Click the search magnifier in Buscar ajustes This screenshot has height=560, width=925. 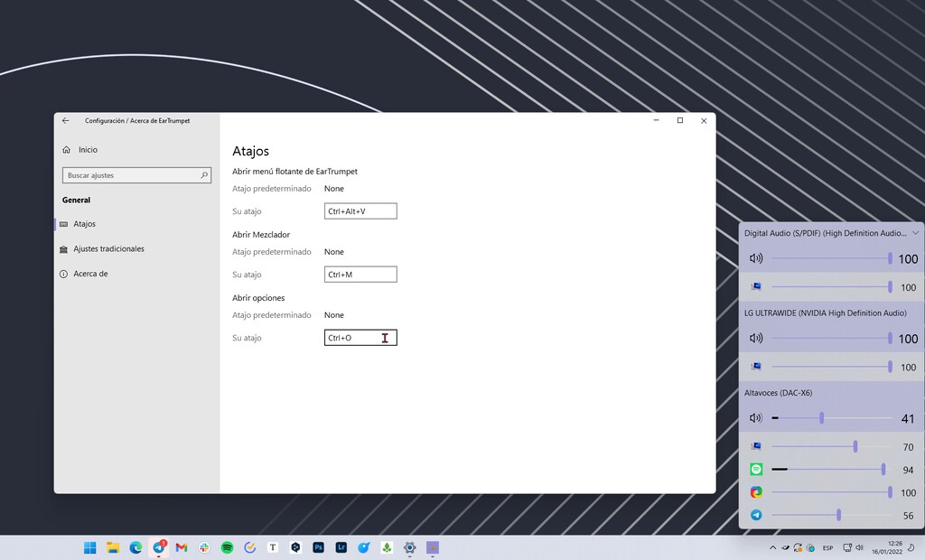[x=205, y=175]
